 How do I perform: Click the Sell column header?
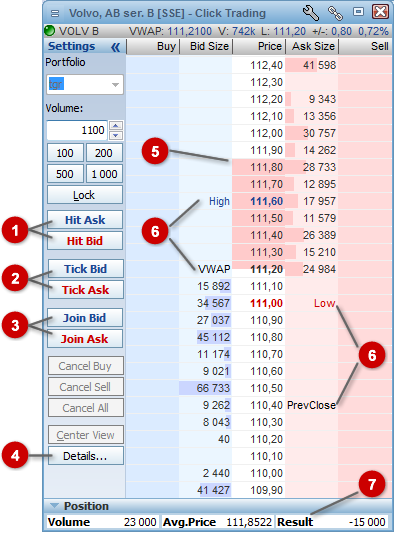pos(365,47)
